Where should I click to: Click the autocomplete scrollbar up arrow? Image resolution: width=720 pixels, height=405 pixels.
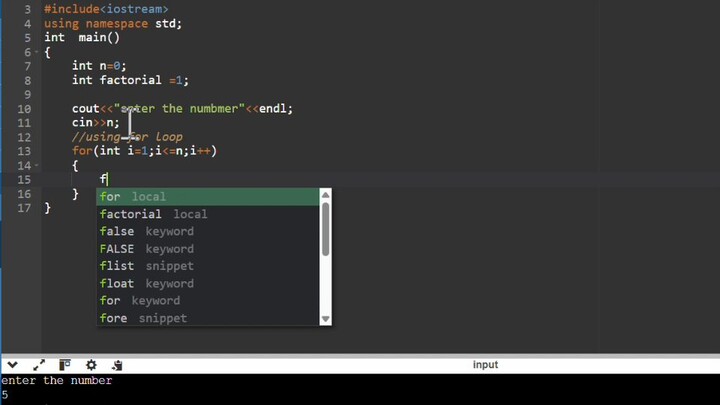[326, 195]
